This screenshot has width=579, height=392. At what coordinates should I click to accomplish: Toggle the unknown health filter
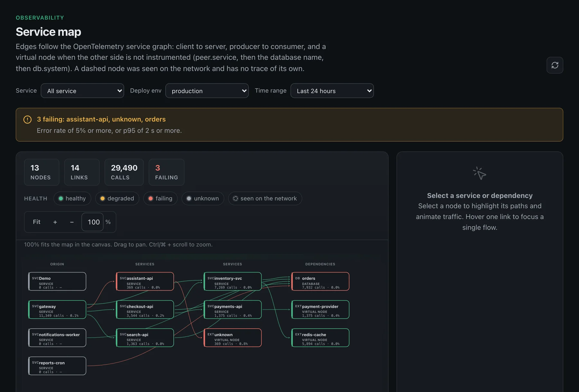203,199
